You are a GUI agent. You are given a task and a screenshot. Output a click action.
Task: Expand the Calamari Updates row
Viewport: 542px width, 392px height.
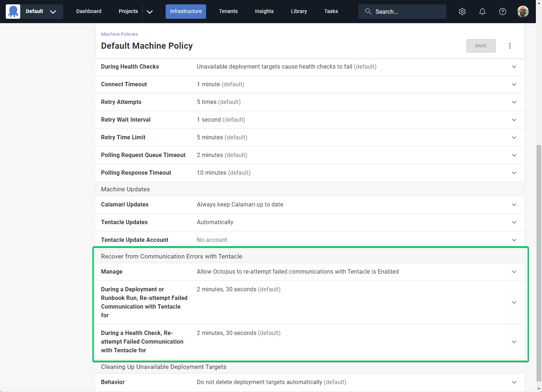(514, 205)
